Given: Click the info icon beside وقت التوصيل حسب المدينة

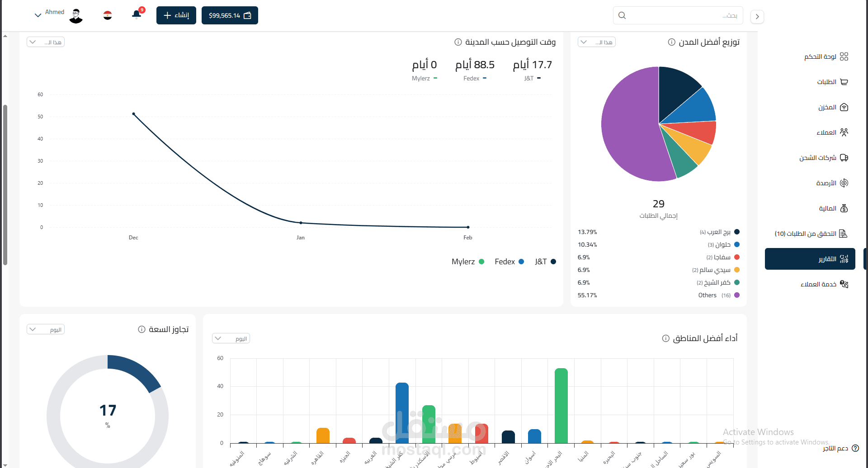Looking at the screenshot, I should [458, 42].
